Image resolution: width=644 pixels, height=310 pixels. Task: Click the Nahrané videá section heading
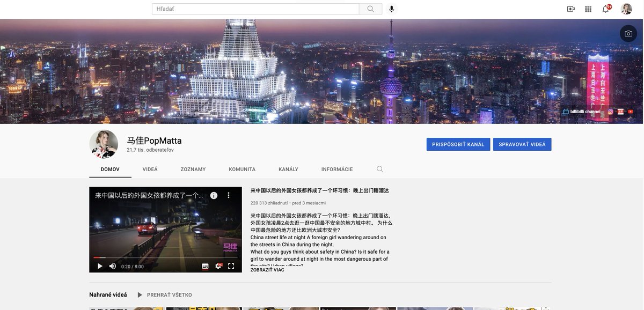click(x=108, y=295)
